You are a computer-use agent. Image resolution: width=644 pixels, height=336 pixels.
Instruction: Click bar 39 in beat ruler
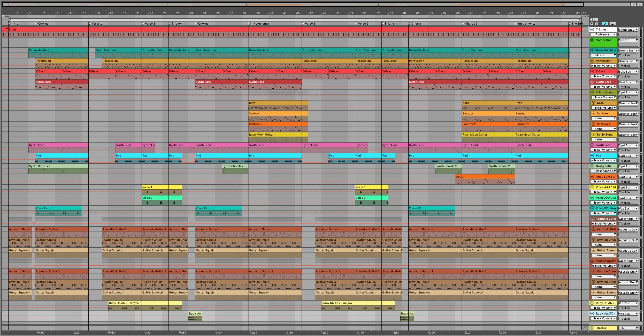coord(258,13)
